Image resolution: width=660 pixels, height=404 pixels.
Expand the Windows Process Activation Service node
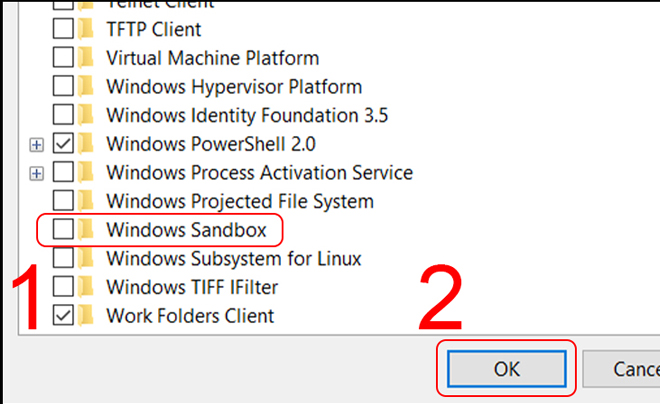pyautogui.click(x=37, y=174)
